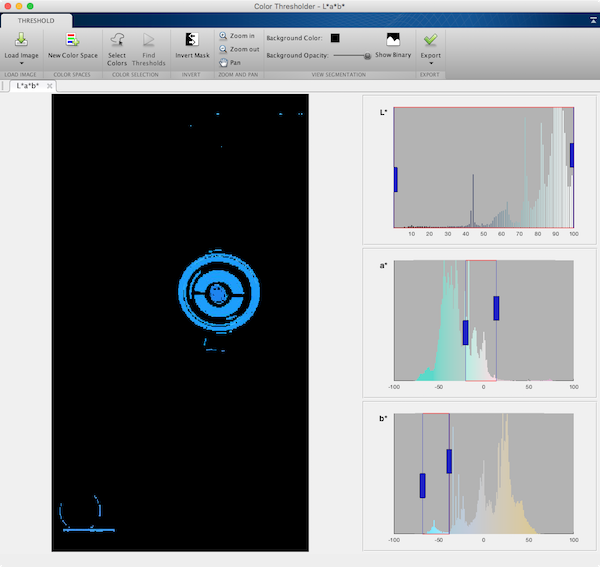Image resolution: width=600 pixels, height=567 pixels.
Task: Expand the Export dropdown arrow
Action: 430,64
